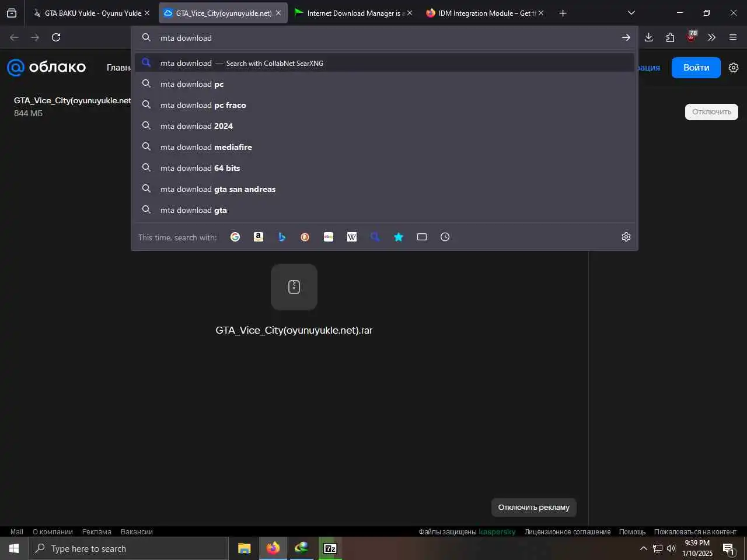
Task: Show more toolbar tools chevron
Action: pyautogui.click(x=711, y=37)
